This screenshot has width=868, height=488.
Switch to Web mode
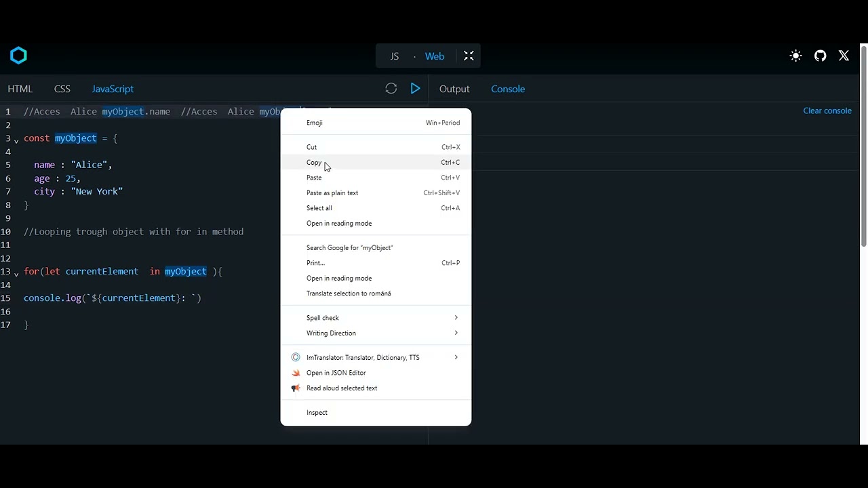(435, 56)
